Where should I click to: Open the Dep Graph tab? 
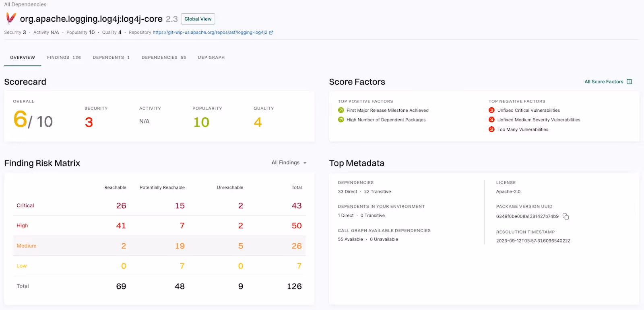(211, 57)
